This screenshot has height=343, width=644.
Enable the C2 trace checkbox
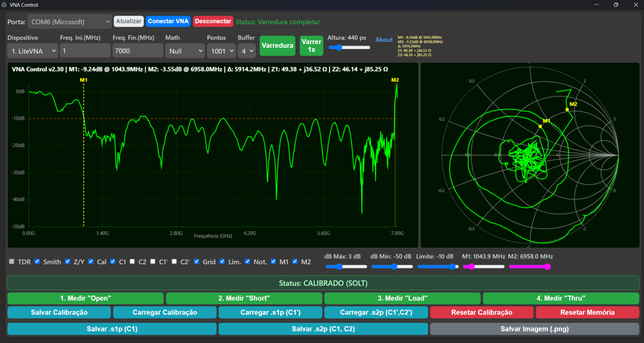click(x=132, y=262)
